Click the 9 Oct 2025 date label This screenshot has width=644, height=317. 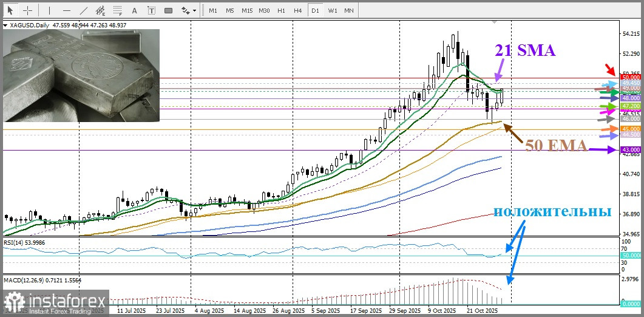pyautogui.click(x=441, y=311)
